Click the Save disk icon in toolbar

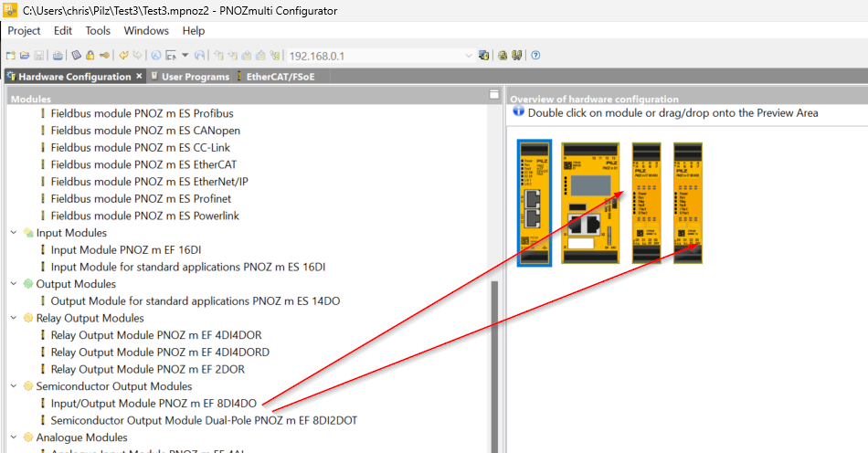(38, 56)
